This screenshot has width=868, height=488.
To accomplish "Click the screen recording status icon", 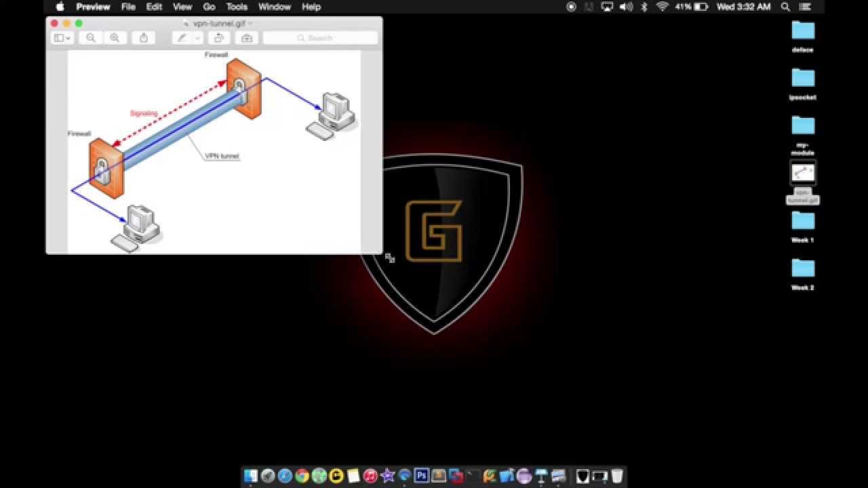I will (571, 7).
